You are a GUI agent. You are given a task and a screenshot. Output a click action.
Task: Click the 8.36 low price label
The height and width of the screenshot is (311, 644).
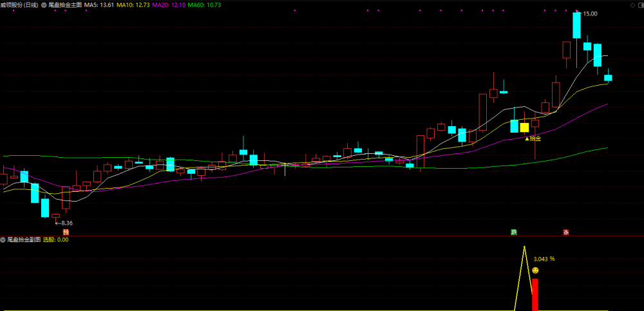66,223
